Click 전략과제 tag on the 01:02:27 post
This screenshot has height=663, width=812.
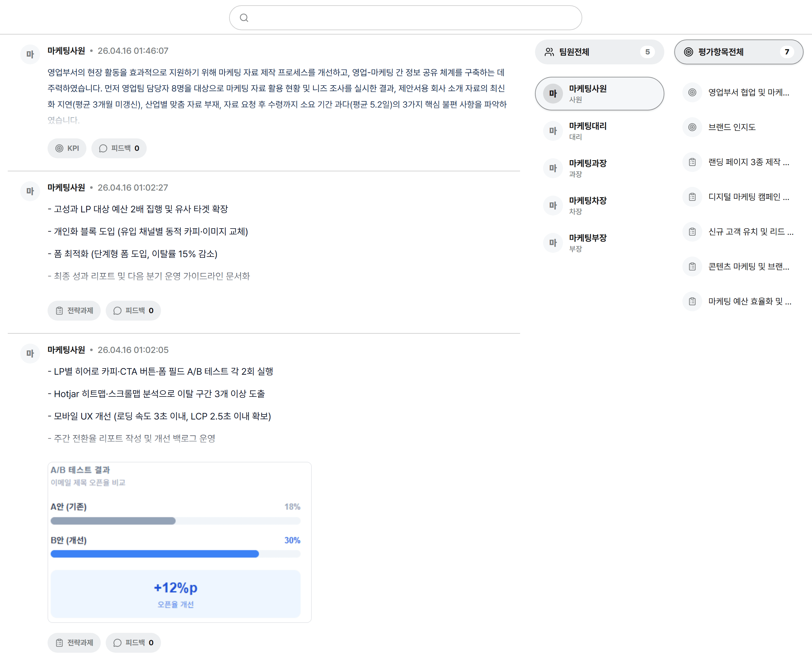click(74, 310)
